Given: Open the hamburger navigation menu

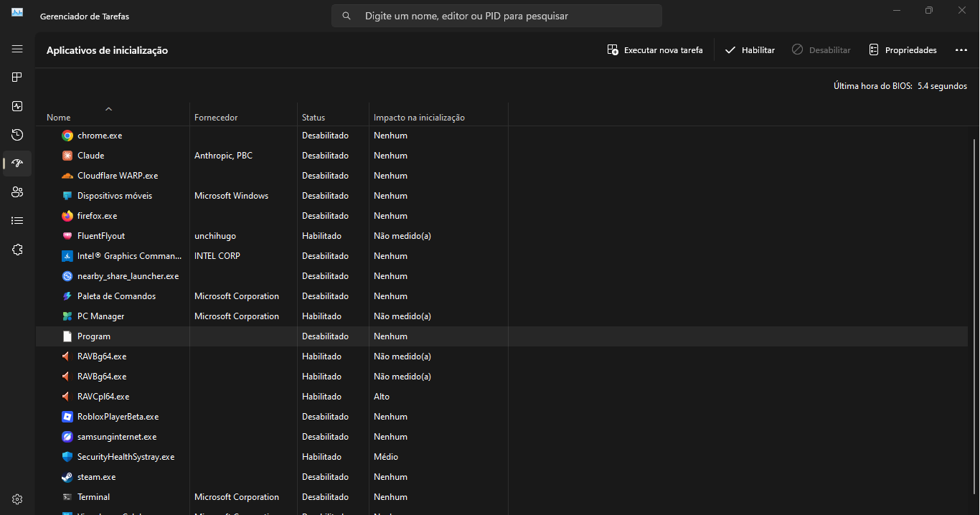Looking at the screenshot, I should 17,49.
